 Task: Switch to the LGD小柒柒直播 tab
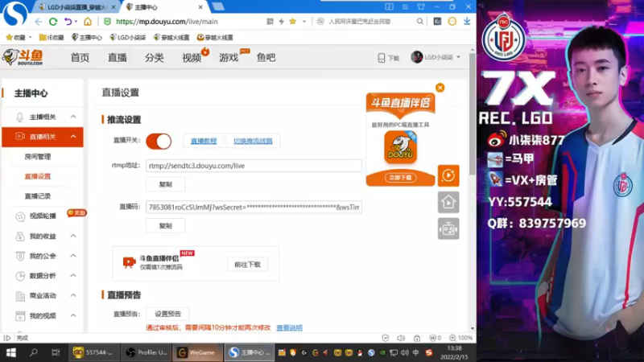76,7
